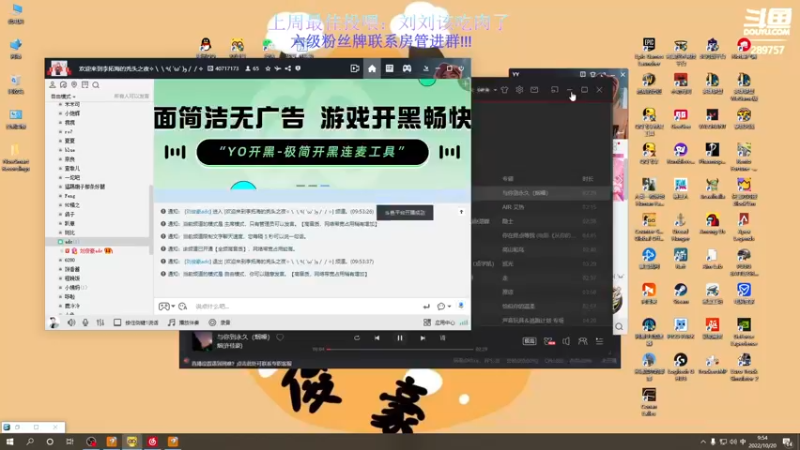The width and height of the screenshot is (800, 450).
Task: Select the highlighted first song in playlist
Action: [x=542, y=193]
